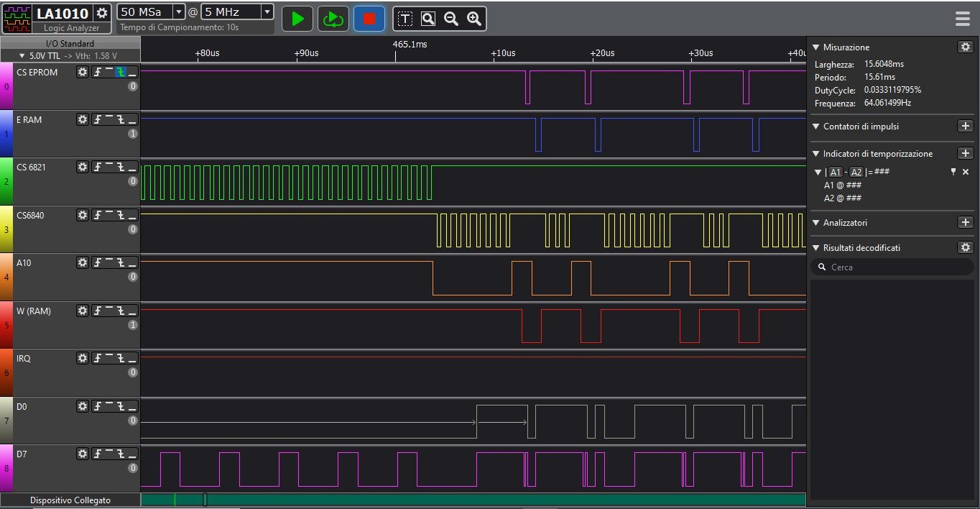This screenshot has height=509, width=980.
Task: Stop the capture with the red square
Action: coord(369,19)
